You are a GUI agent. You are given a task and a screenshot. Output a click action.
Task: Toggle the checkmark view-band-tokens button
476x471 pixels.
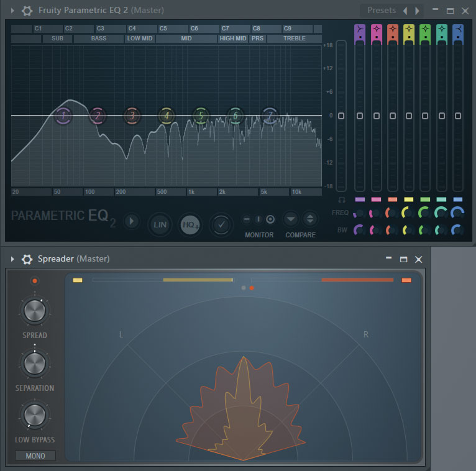(221, 225)
